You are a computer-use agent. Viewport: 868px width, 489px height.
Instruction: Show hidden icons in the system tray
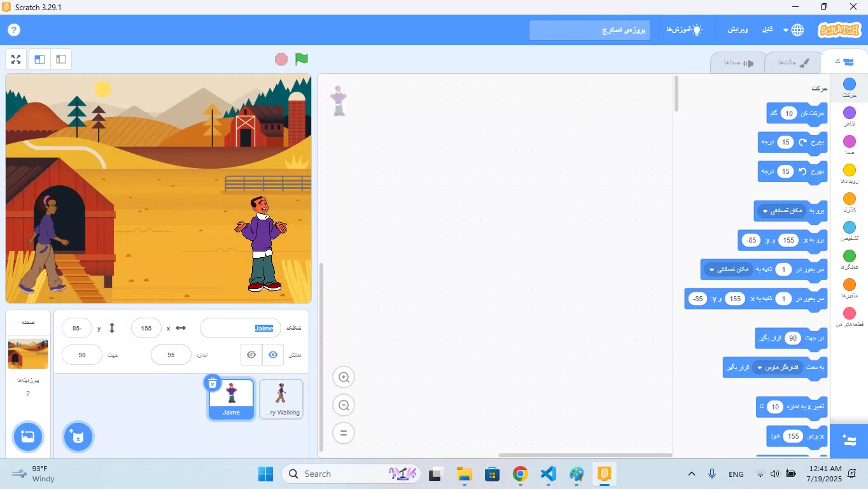click(x=691, y=474)
